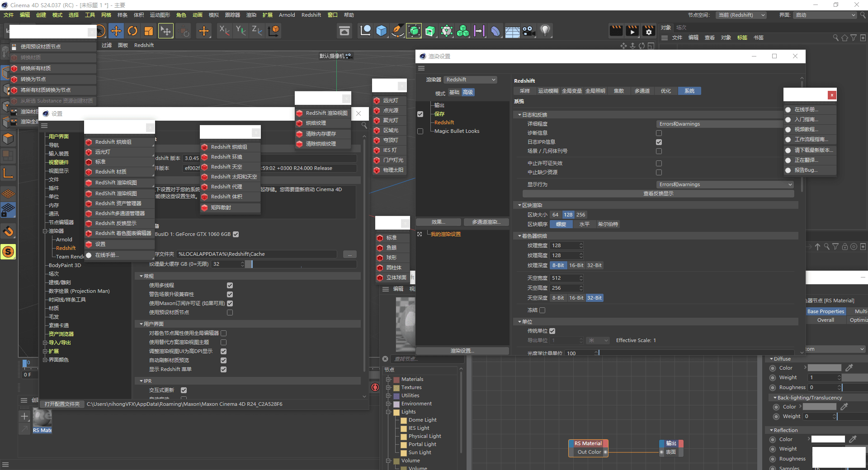
Task: Click the Extrude generator icon
Action: click(430, 31)
